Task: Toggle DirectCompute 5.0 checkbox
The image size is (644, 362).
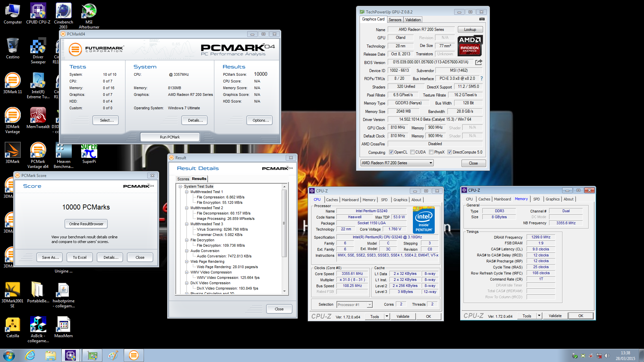Action: coord(449,152)
